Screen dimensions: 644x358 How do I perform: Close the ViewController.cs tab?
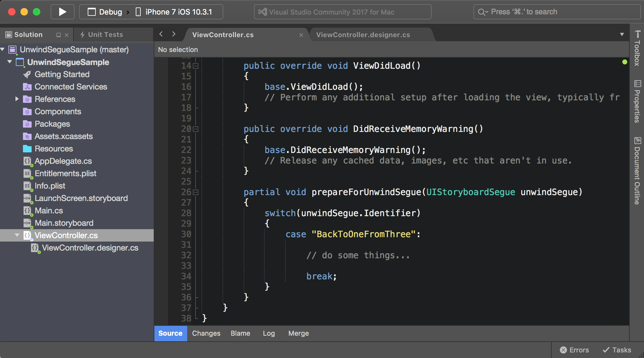301,35
